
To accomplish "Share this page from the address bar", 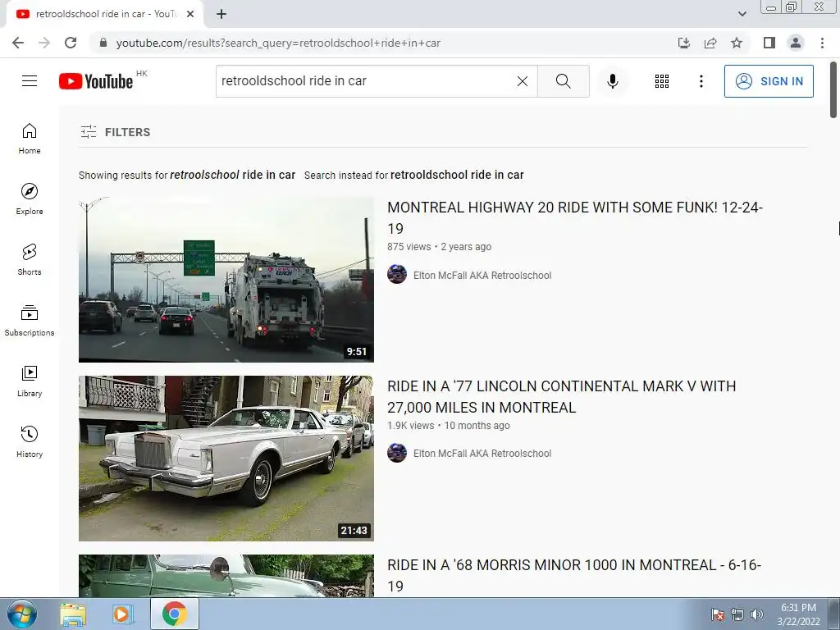I will pos(710,43).
